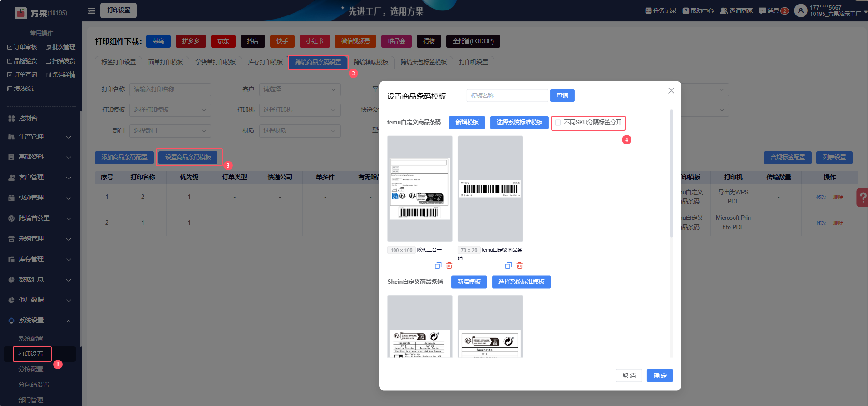Click 查询 button in dialog
Image resolution: width=868 pixels, height=406 pixels.
click(x=562, y=95)
